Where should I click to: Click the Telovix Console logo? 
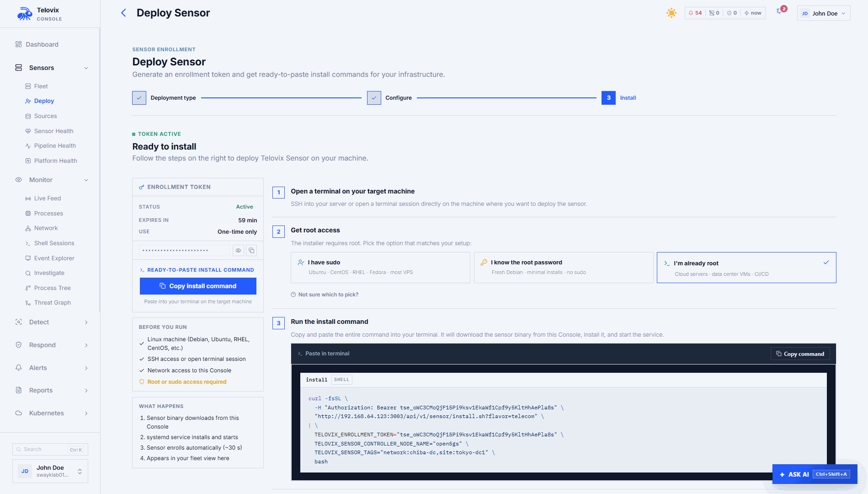39,14
